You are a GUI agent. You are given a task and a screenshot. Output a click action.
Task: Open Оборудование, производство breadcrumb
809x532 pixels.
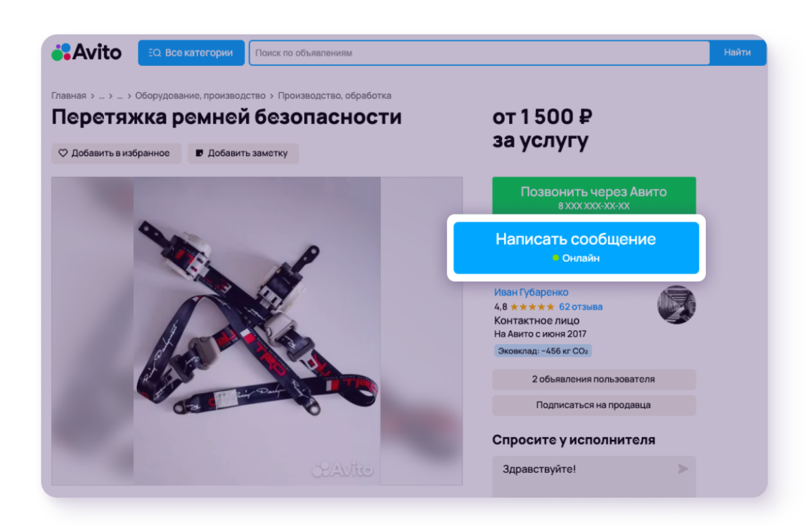pyautogui.click(x=200, y=96)
